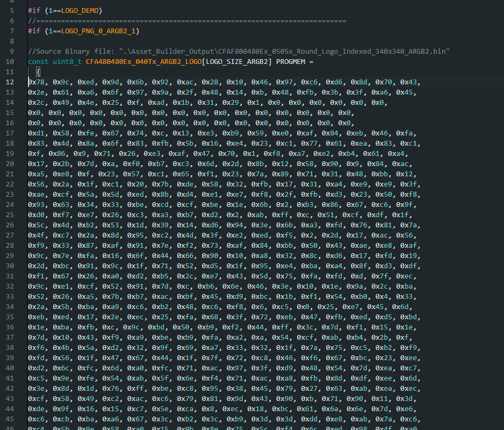This screenshot has width=504, height=430.
Task: Click the #if directive on line 7
Action: pos(34,31)
